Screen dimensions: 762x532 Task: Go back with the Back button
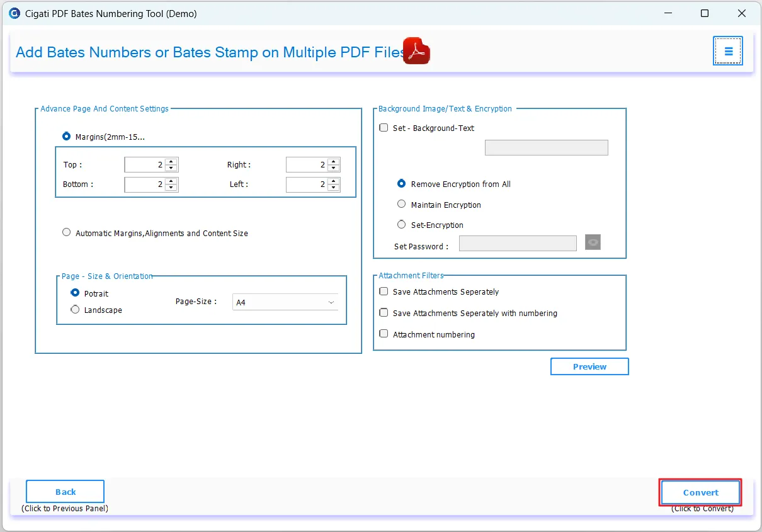[x=65, y=492]
